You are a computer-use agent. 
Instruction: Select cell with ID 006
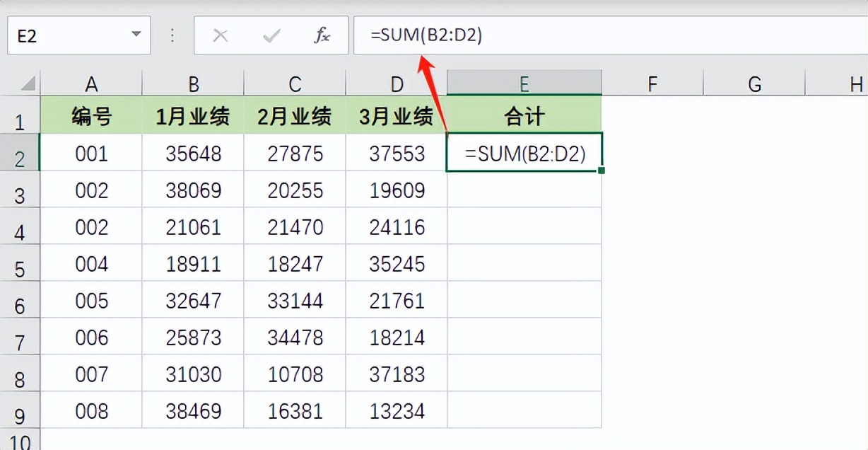pyautogui.click(x=91, y=337)
